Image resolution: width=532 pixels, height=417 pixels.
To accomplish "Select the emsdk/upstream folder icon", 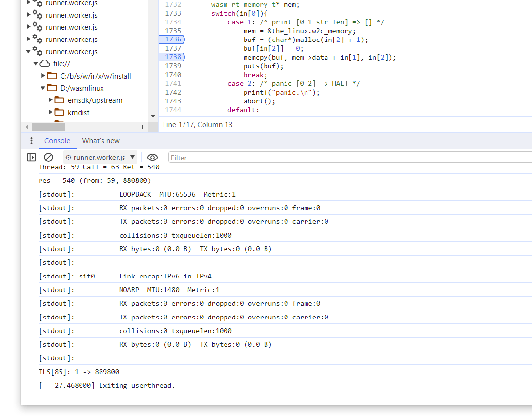I will click(60, 100).
